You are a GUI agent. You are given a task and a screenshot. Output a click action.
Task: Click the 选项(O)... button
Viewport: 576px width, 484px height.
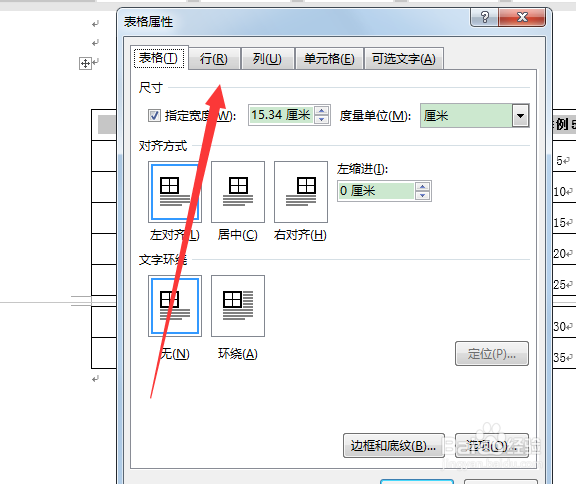(x=492, y=446)
